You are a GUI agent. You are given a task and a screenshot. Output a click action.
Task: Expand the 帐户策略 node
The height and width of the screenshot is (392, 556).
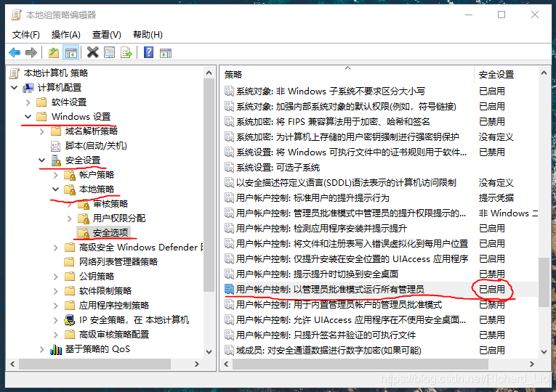pos(56,175)
